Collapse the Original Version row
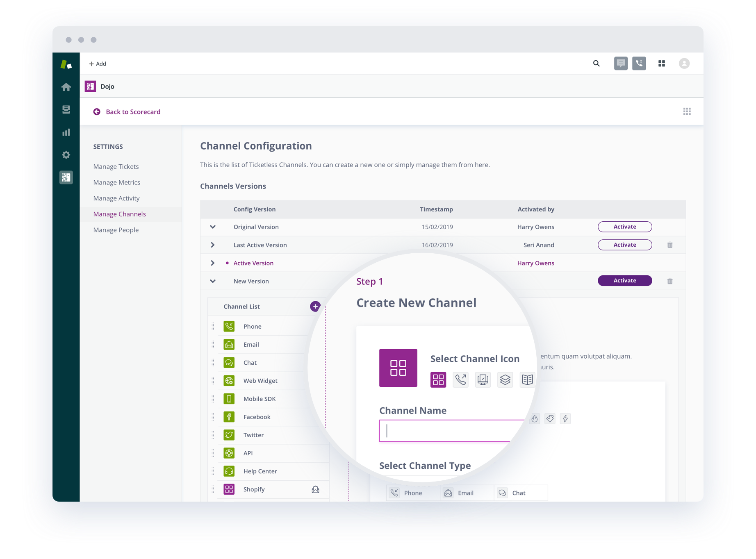Viewport: 756px width, 559px height. (x=212, y=227)
